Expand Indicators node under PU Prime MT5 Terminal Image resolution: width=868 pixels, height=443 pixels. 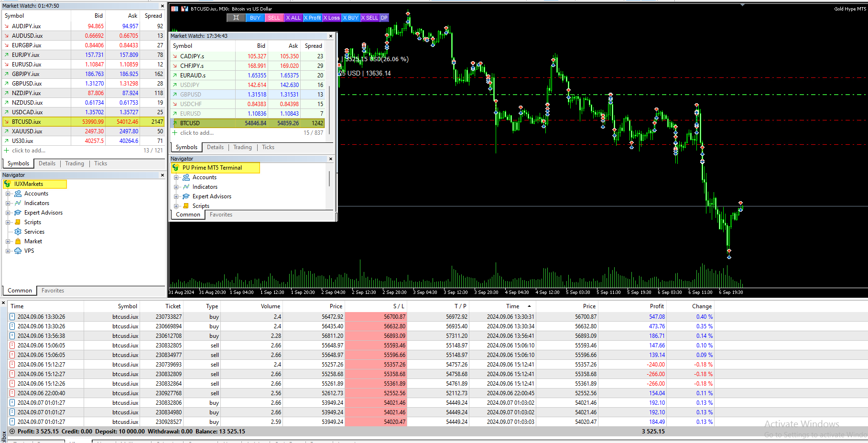click(176, 187)
